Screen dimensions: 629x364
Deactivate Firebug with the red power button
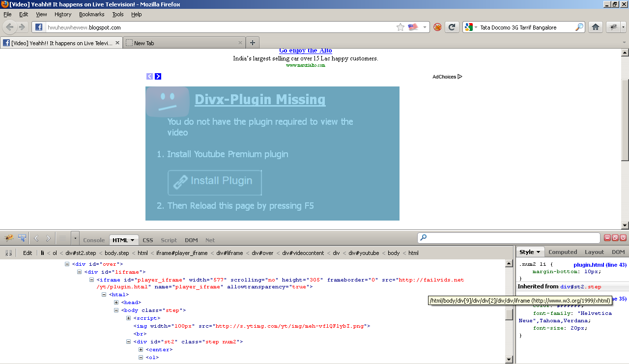click(x=623, y=238)
